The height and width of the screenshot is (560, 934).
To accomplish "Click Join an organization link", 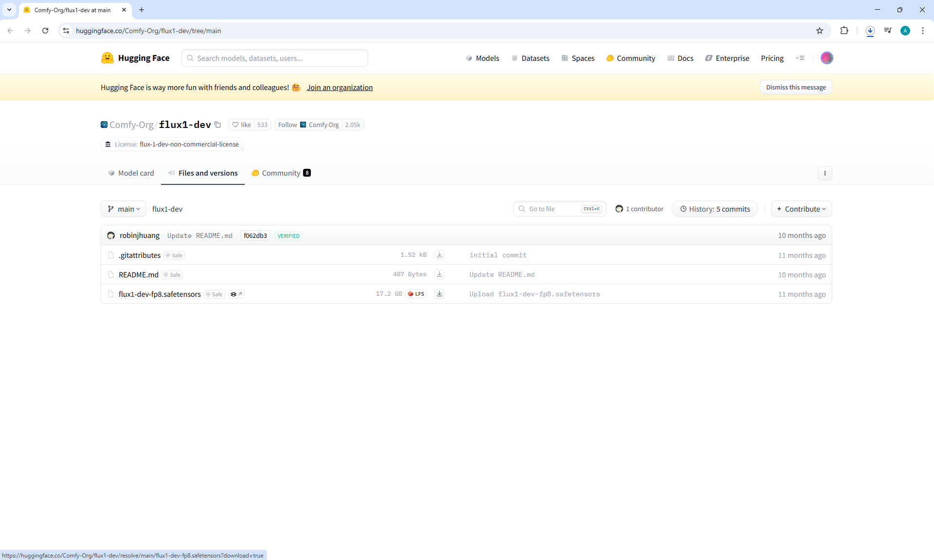I will click(340, 88).
